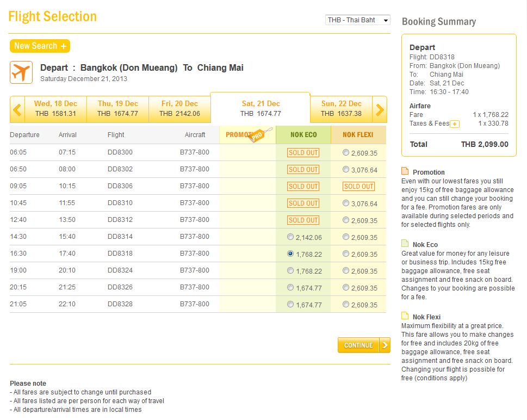
Task: Open the THB - Thai Baht currency dropdown
Action: coord(358,20)
